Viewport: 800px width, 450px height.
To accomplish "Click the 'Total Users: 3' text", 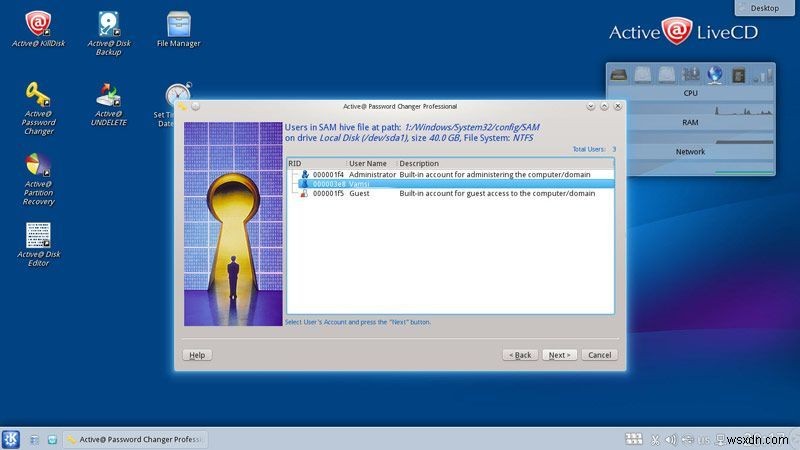I will click(594, 149).
